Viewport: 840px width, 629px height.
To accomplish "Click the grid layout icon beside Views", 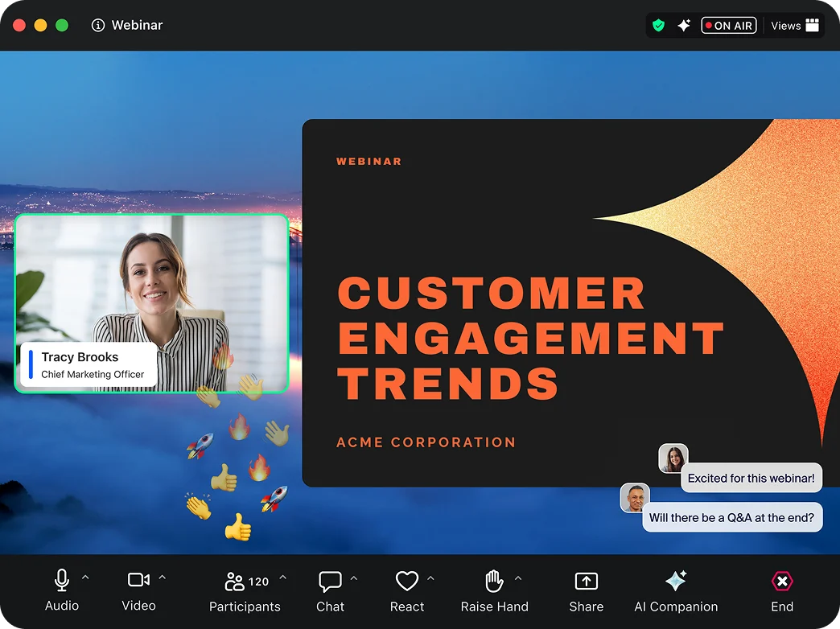I will [x=814, y=25].
